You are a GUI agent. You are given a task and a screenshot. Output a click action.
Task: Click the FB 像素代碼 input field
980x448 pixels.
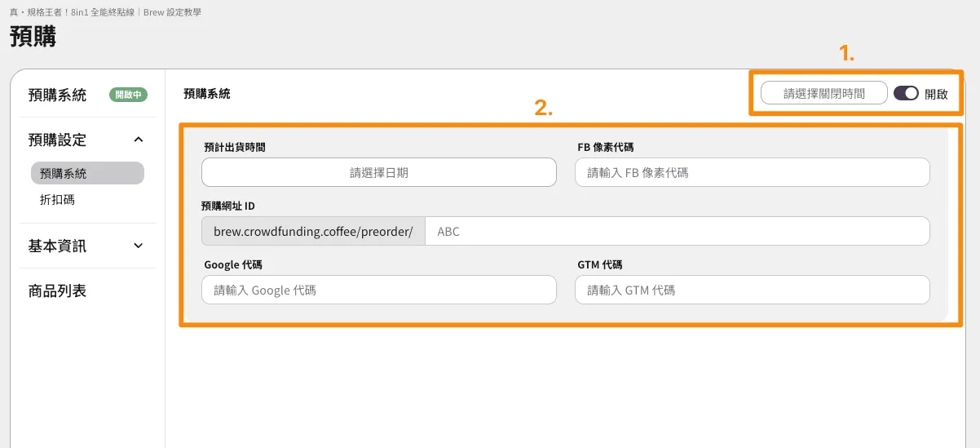tap(752, 172)
